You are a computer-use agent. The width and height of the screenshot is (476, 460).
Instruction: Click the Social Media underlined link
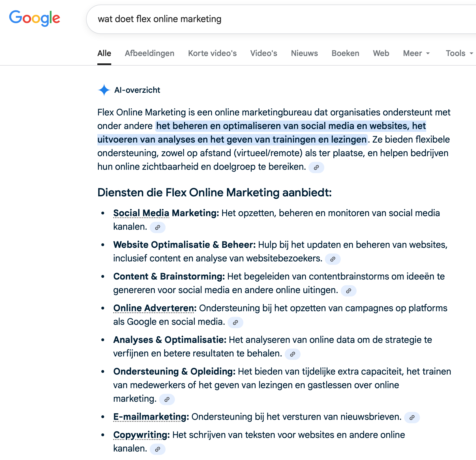(x=141, y=213)
